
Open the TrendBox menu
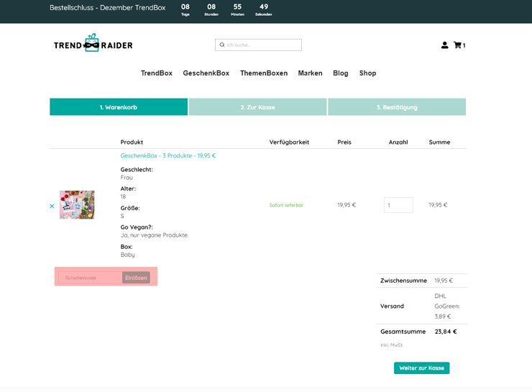pos(157,73)
